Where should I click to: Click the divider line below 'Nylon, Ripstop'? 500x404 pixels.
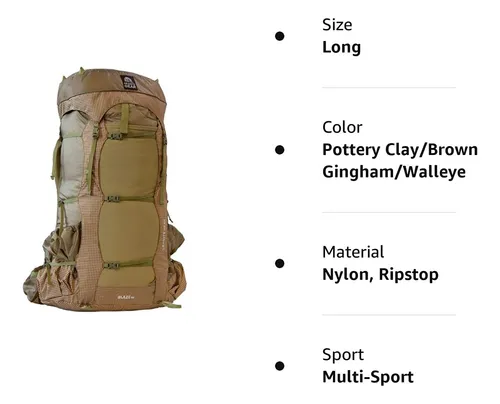[x=389, y=315]
